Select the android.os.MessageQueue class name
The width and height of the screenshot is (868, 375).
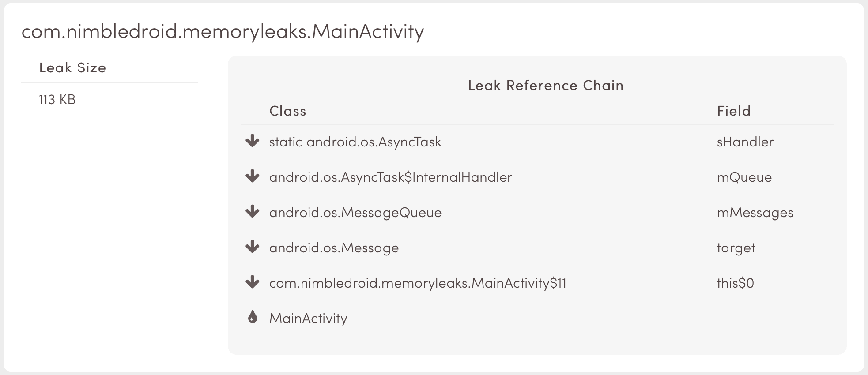point(355,213)
